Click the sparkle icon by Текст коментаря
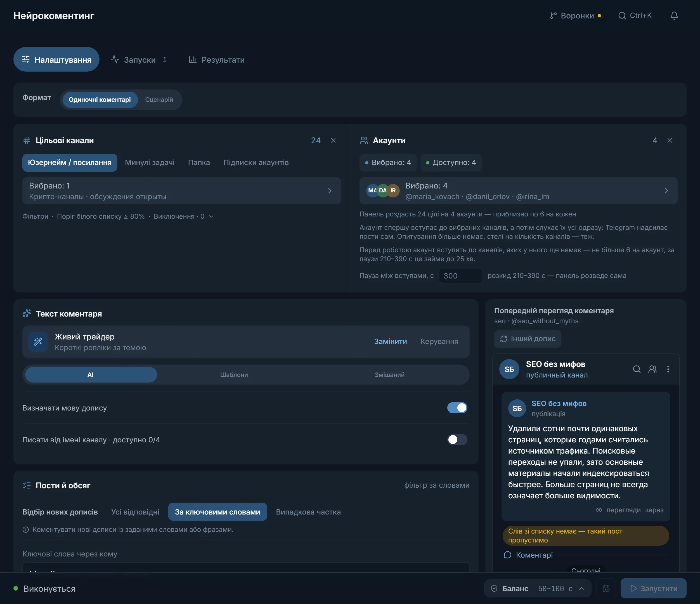This screenshot has height=604, width=700. 27,314
